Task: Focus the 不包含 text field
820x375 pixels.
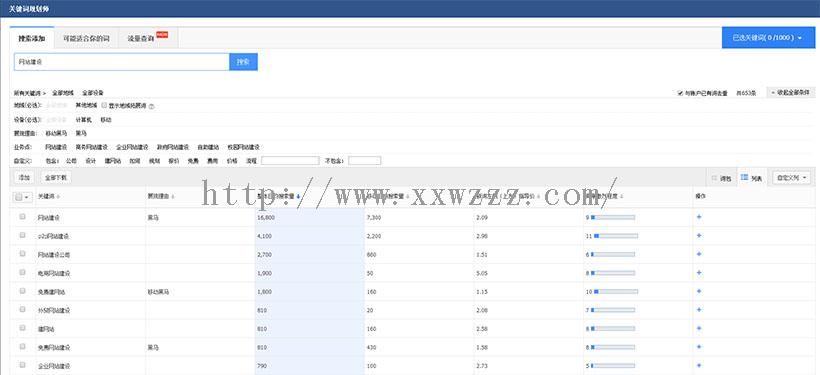Action: 365,161
